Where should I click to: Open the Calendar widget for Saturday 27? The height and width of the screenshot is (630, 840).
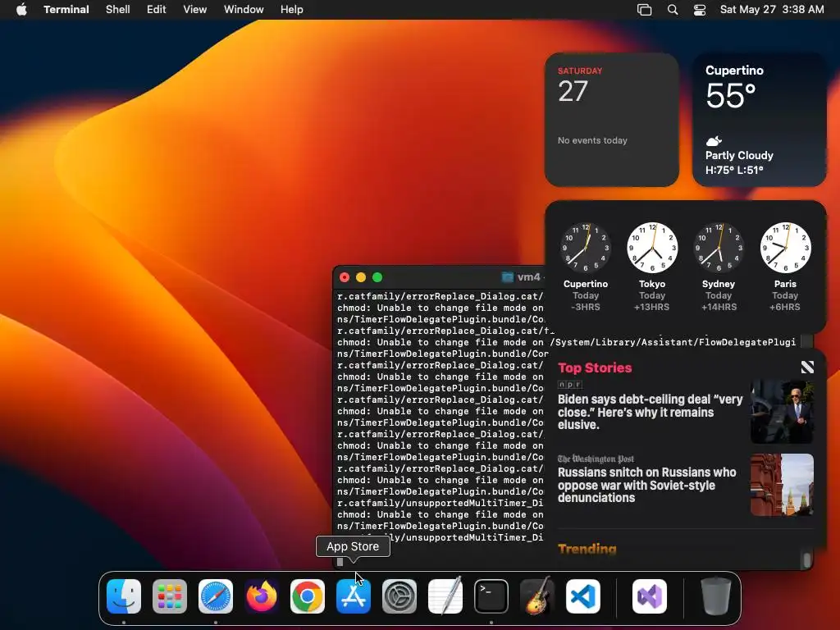pyautogui.click(x=612, y=120)
